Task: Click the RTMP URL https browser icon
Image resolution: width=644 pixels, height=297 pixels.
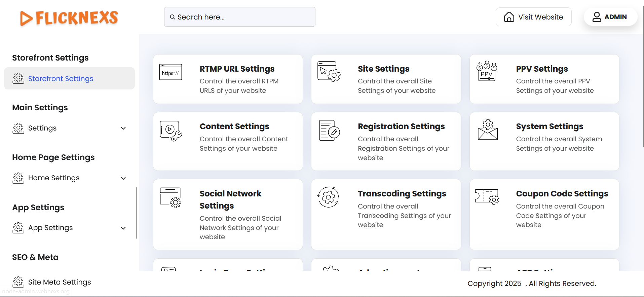Action: [x=171, y=72]
